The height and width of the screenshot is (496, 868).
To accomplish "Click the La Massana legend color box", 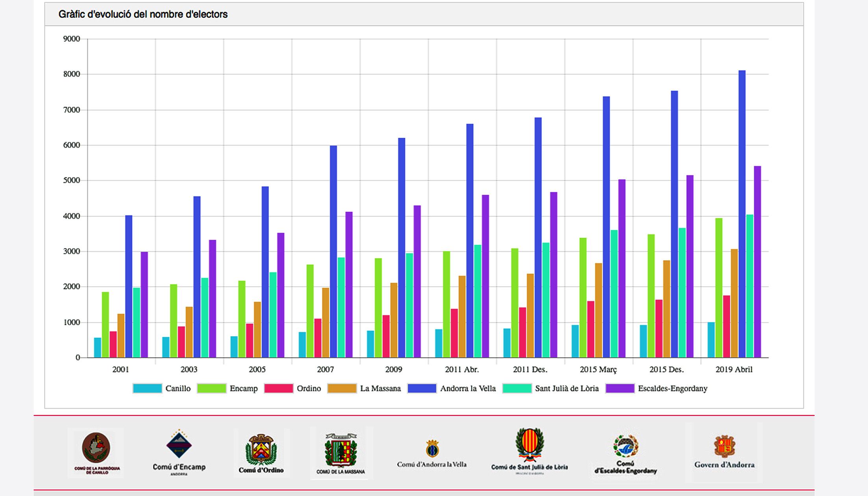I will point(342,389).
